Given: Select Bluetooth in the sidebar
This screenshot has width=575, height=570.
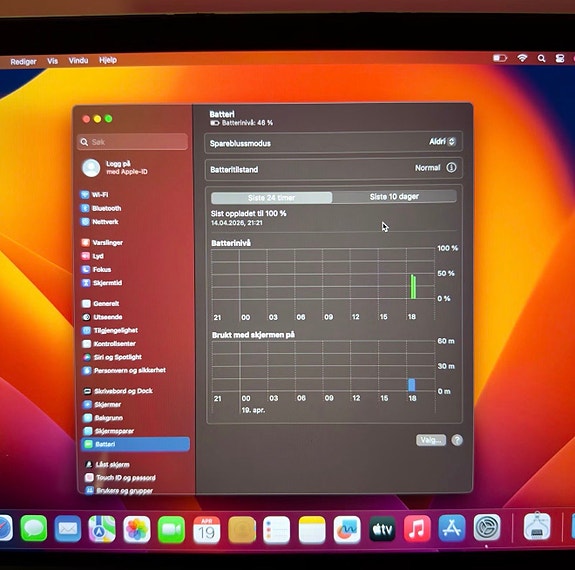Looking at the screenshot, I should coord(101,208).
